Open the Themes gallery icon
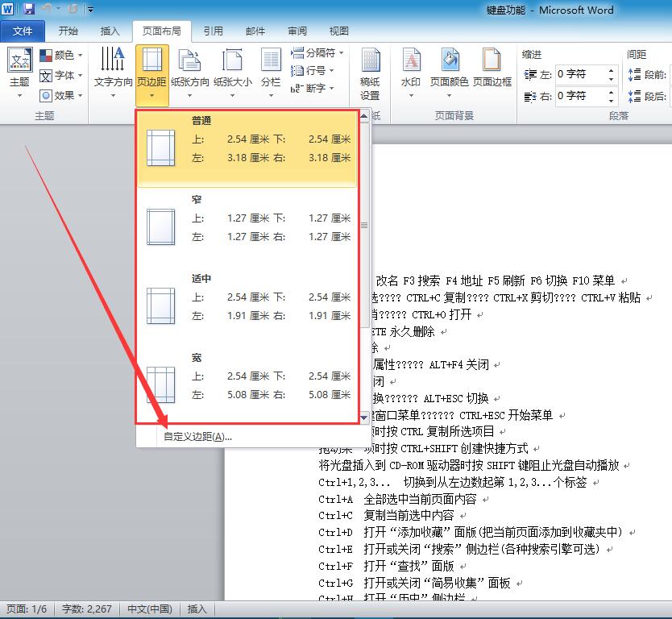The width and height of the screenshot is (672, 619). pos(19,60)
